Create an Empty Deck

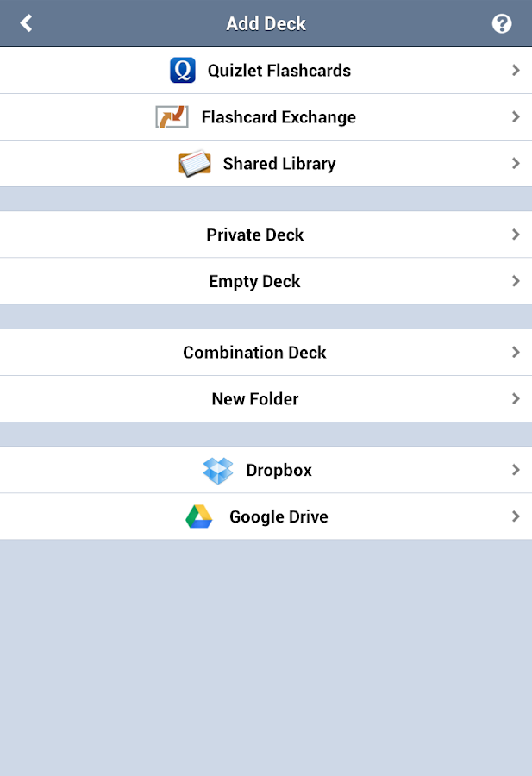[253, 281]
